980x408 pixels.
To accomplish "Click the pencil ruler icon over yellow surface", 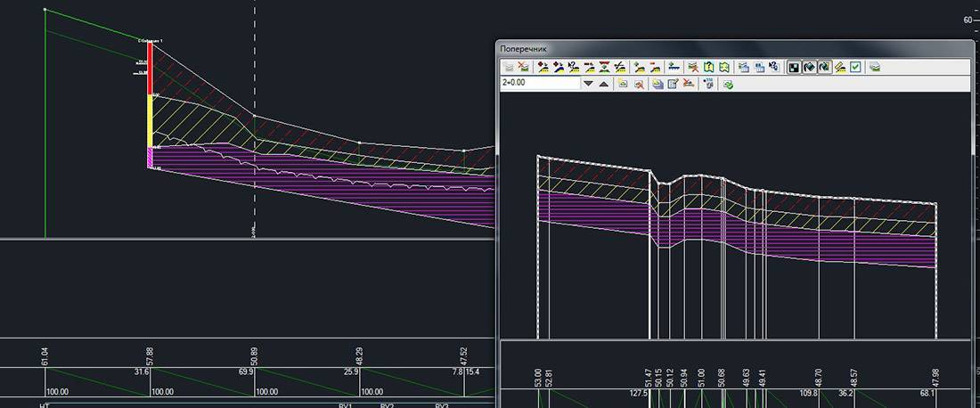I will click(839, 67).
